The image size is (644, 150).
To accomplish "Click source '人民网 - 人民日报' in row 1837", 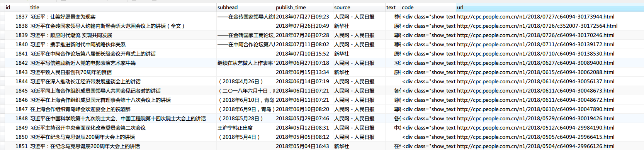I will tap(354, 17).
